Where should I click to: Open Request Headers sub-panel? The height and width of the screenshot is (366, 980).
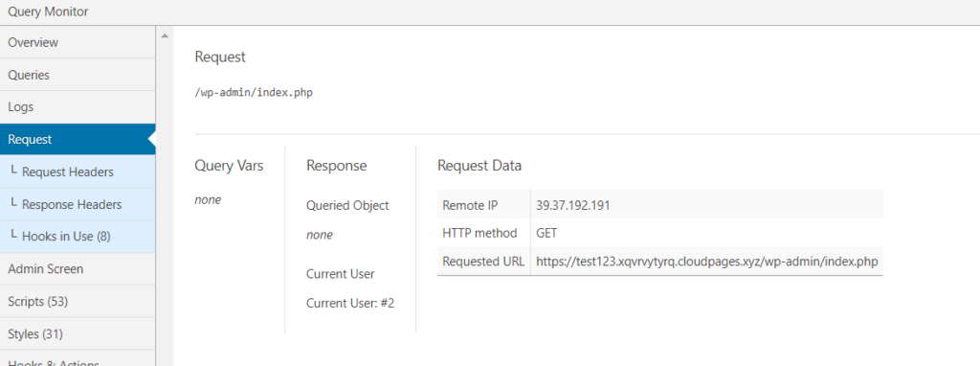(78, 172)
